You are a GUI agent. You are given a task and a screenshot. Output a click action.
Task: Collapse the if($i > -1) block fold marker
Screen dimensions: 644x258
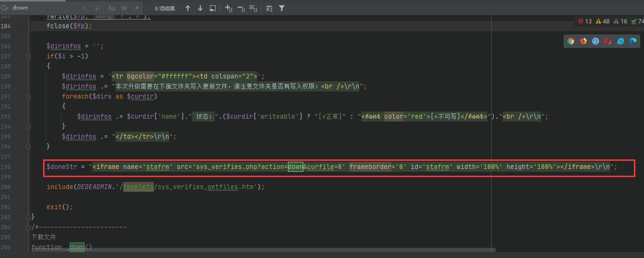[x=28, y=56]
